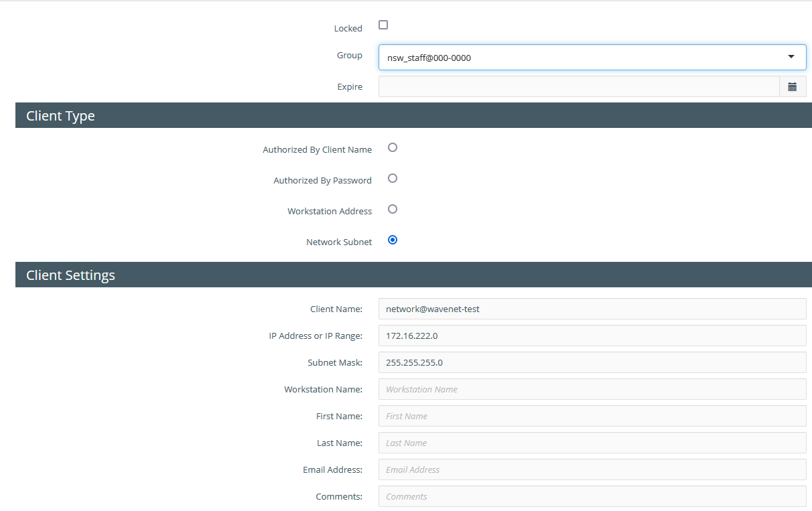Click the Last Name input field

tap(592, 443)
